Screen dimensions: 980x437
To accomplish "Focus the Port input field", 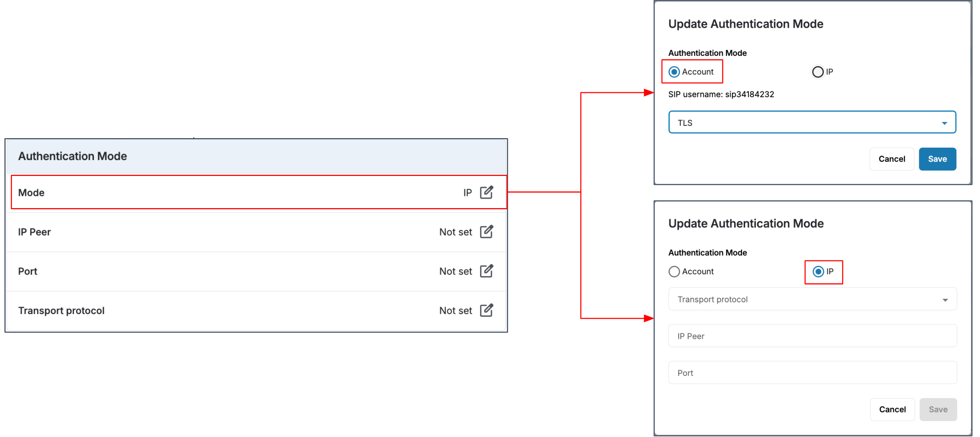I will [812, 373].
